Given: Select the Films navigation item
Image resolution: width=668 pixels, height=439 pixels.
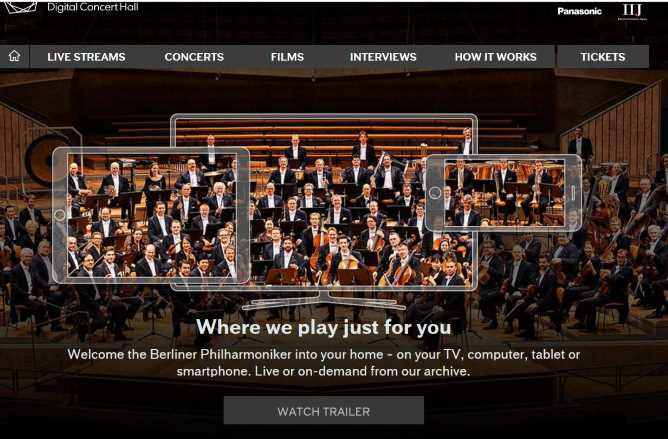Looking at the screenshot, I should coord(287,57).
